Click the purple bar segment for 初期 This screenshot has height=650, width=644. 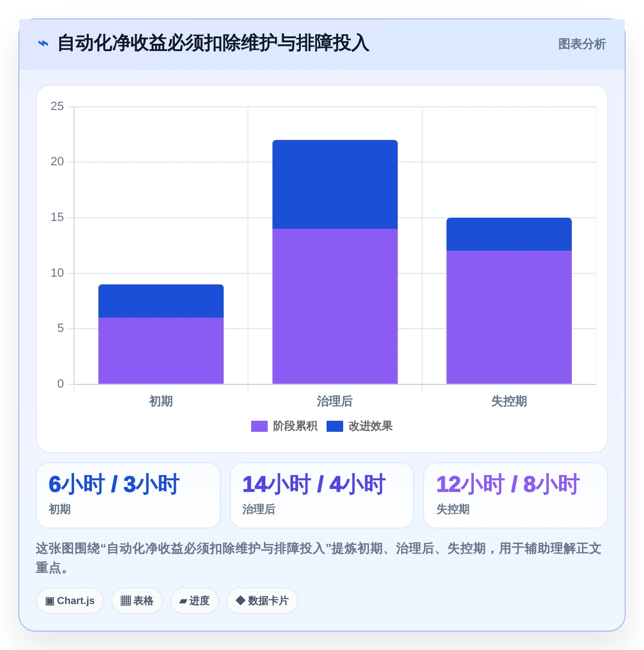click(161, 351)
